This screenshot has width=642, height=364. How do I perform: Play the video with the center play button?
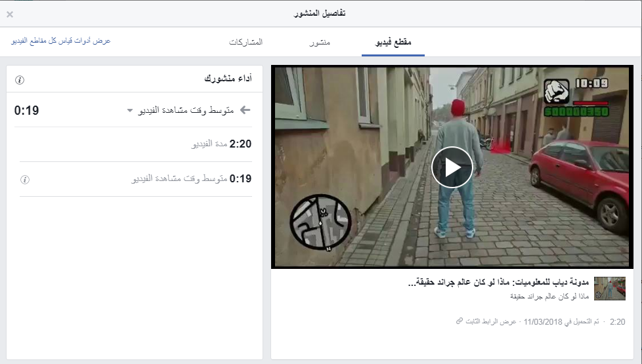click(452, 167)
